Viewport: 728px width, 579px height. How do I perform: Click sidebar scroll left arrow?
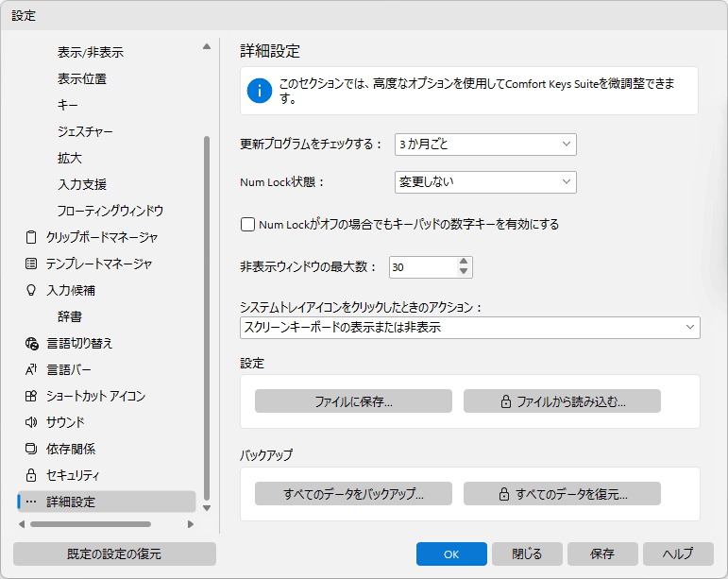(22, 524)
